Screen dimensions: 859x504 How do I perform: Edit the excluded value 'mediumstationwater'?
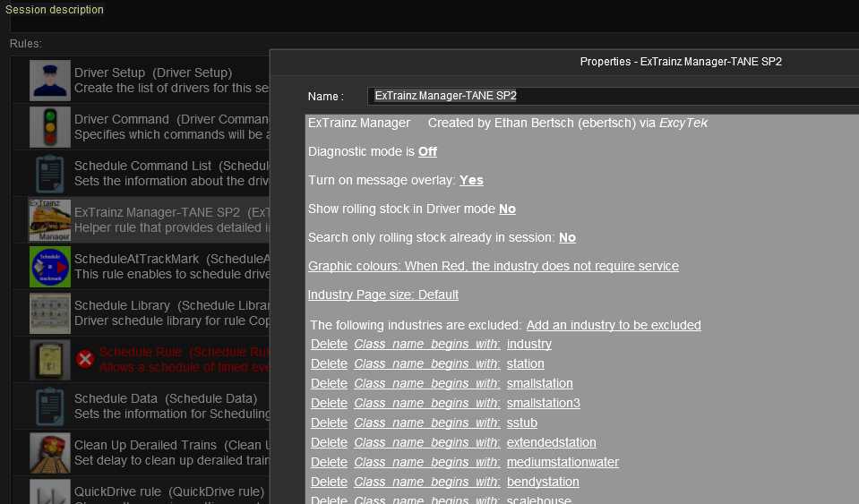563,463
